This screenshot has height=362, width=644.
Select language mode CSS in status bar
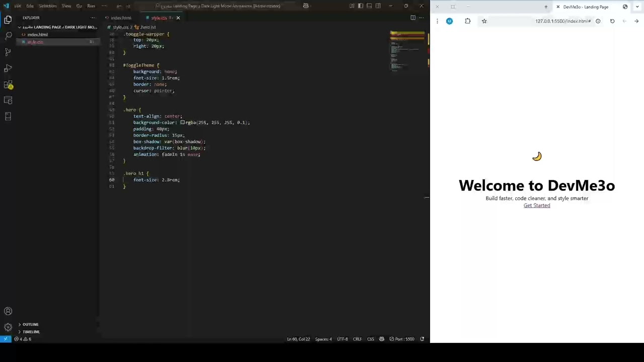[370, 339]
